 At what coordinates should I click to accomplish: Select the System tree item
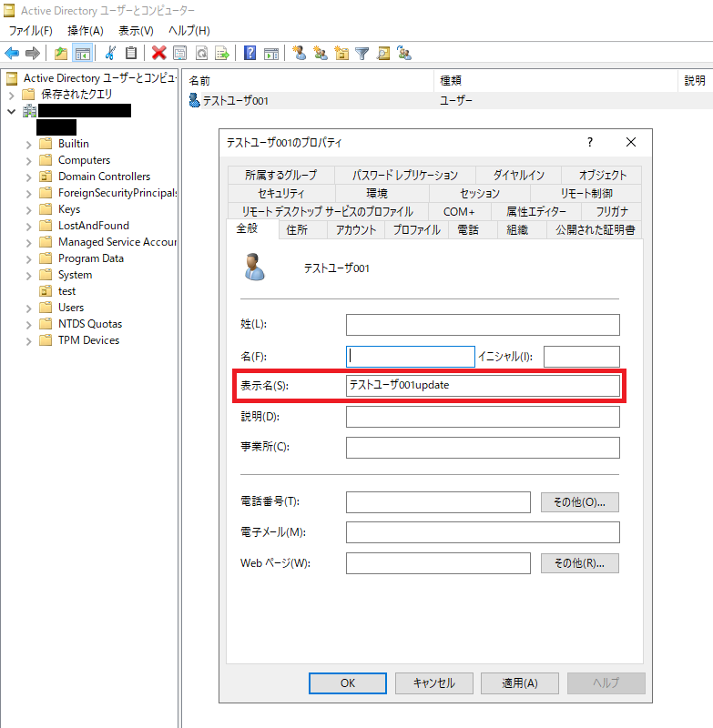76,275
